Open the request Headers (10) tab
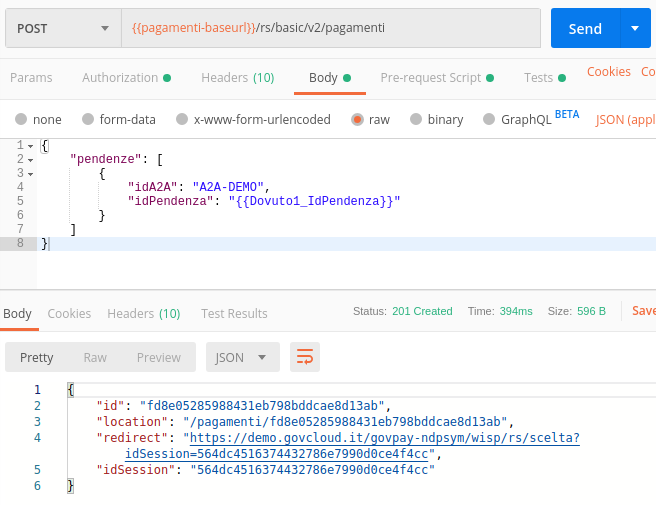The width and height of the screenshot is (656, 505). pyautogui.click(x=238, y=77)
